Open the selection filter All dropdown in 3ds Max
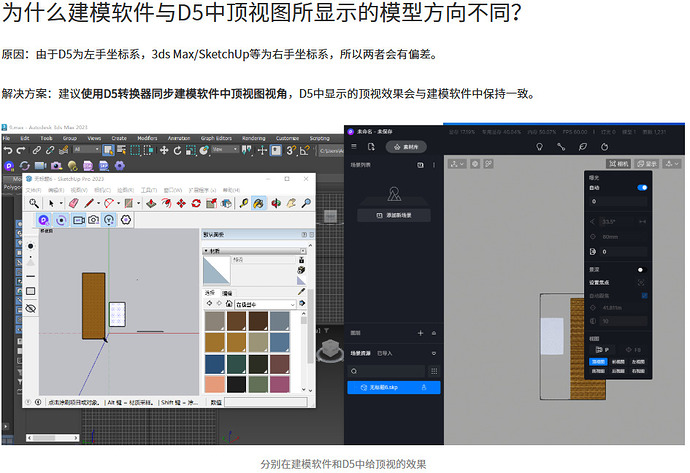 click(x=86, y=150)
